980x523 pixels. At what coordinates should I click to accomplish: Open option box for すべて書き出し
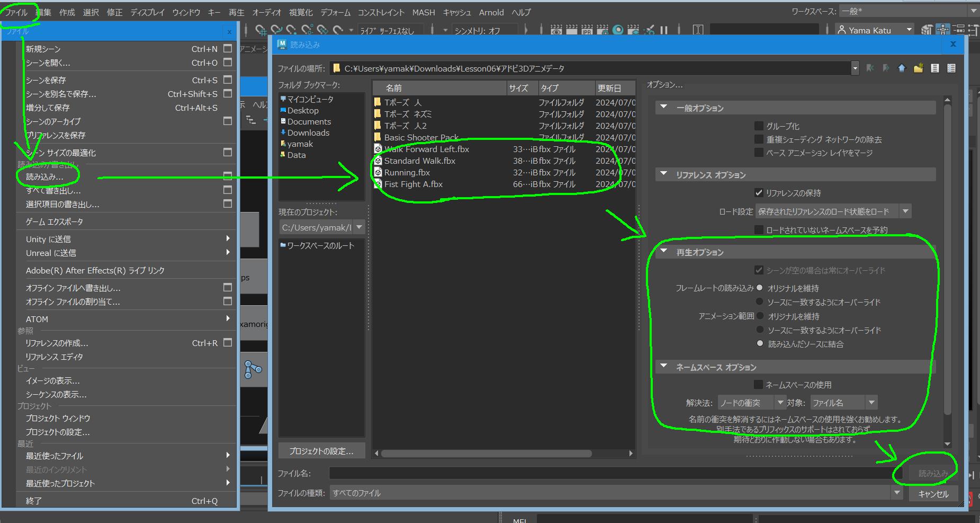[228, 190]
